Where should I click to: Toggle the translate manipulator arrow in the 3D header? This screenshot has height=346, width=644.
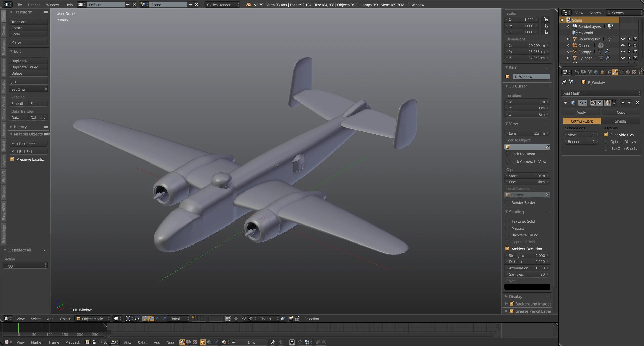click(151, 319)
